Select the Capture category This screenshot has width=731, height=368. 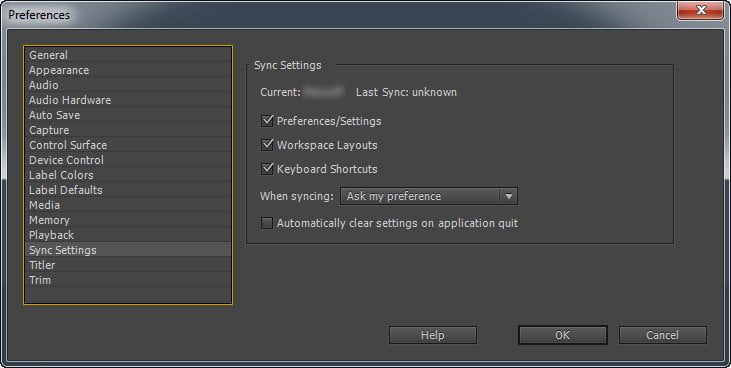(127, 130)
